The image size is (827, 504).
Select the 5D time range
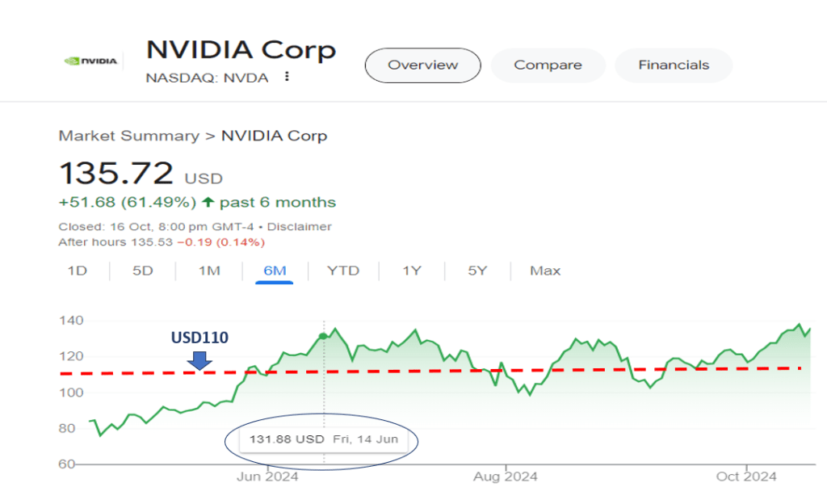point(142,271)
